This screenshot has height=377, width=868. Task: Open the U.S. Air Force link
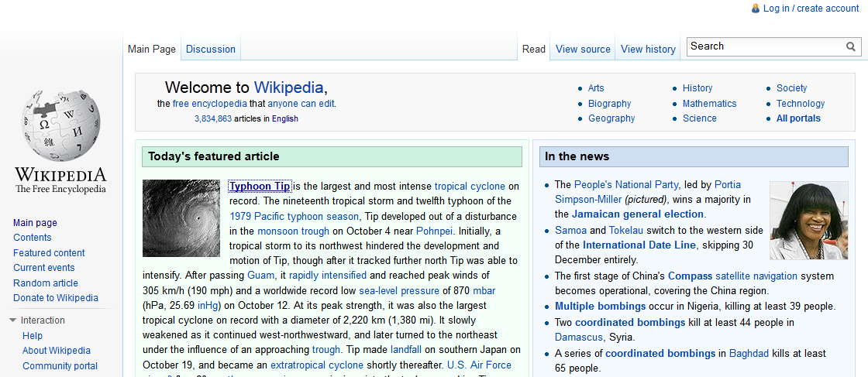click(x=480, y=365)
